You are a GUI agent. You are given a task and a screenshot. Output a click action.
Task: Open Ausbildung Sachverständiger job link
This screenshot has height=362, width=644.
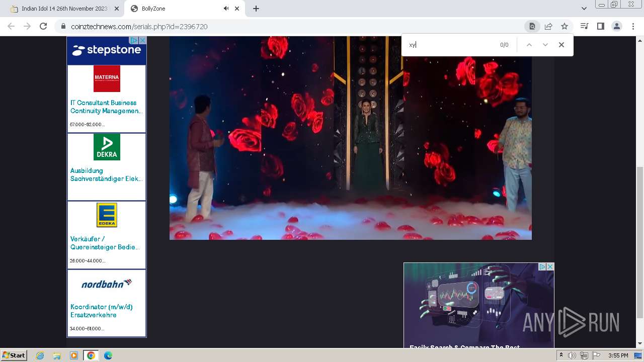tap(106, 174)
